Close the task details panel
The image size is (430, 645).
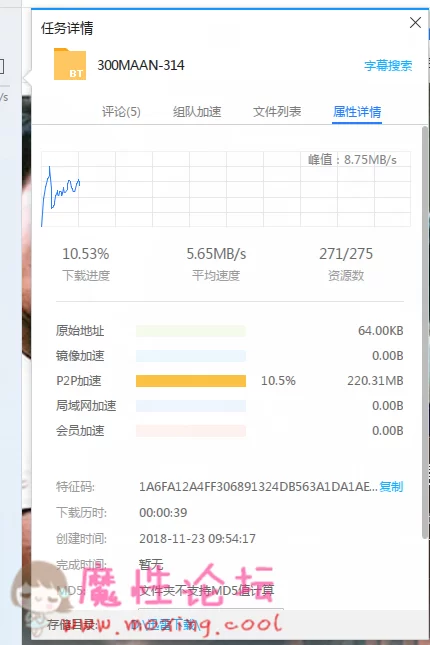pyautogui.click(x=415, y=23)
